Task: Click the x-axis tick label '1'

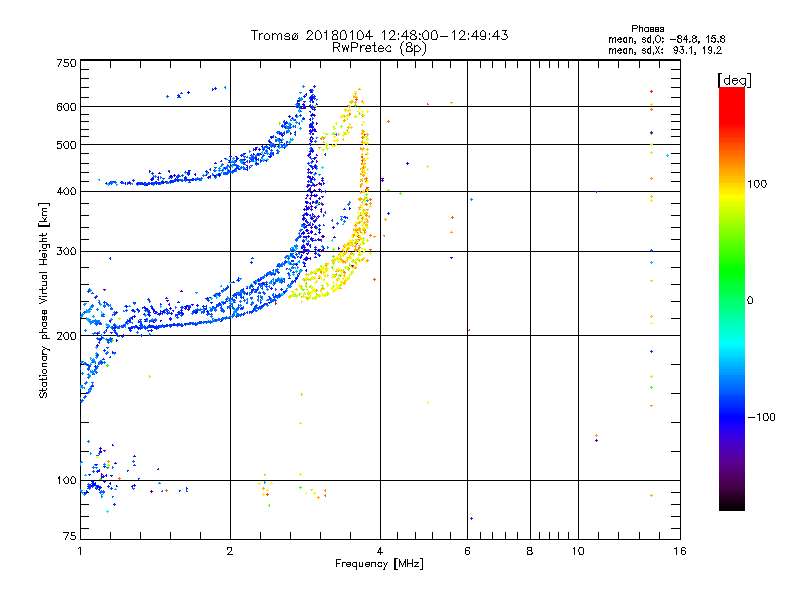Action: click(80, 551)
